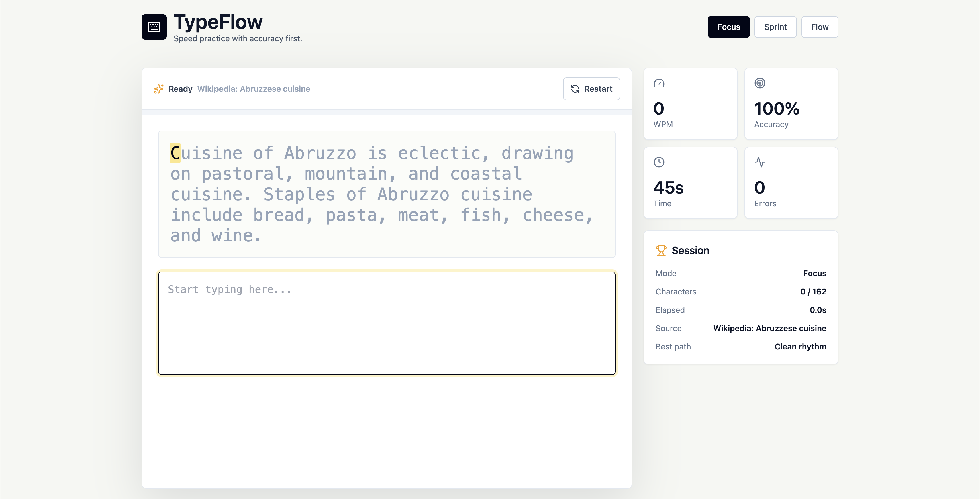
Task: Click the Session Source value 'Wikipedia: Abruzzese cuisine'
Action: point(770,328)
